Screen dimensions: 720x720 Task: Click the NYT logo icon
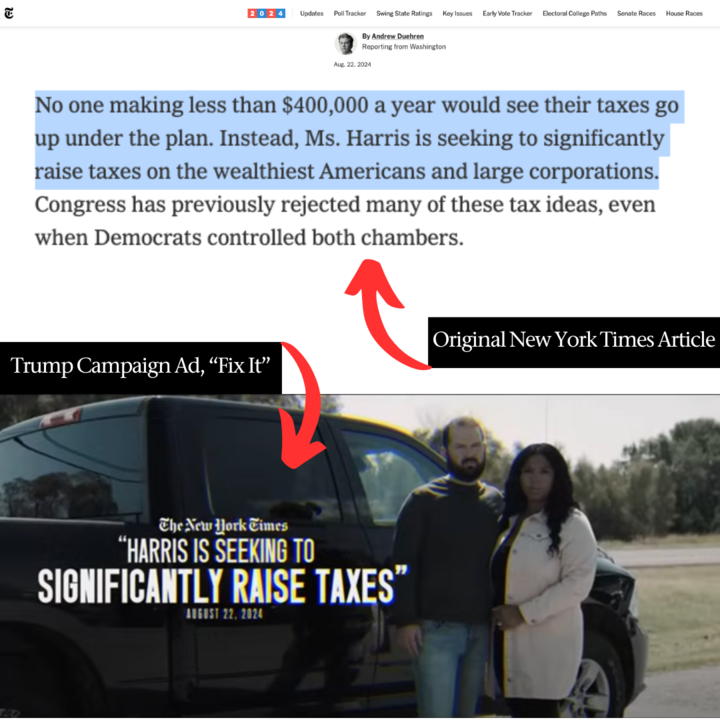(9, 13)
